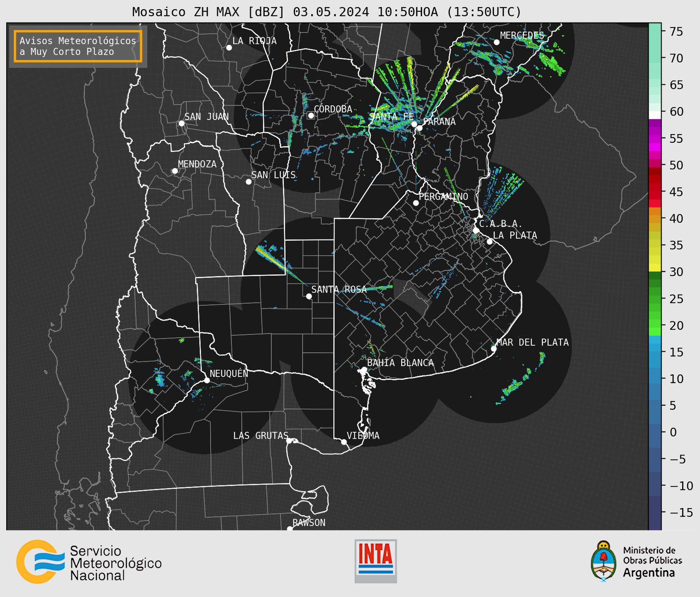The image size is (700, 597).
Task: Click the MERCEDES city marker dot
Action: pyautogui.click(x=497, y=42)
